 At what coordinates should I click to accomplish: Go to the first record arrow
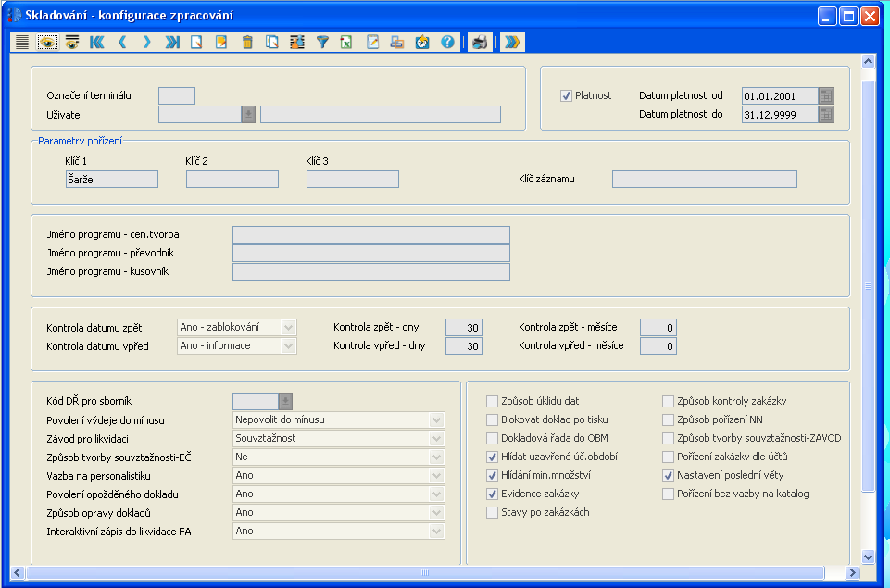[x=96, y=43]
